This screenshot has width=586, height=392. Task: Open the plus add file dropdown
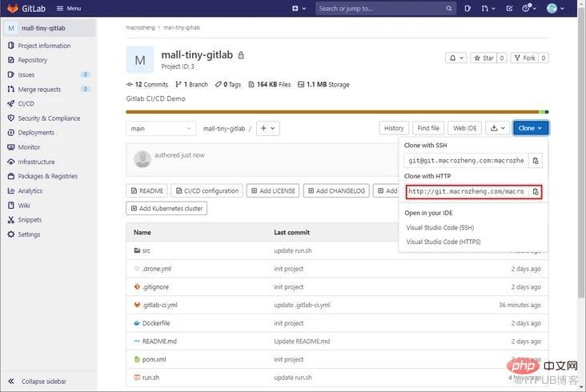[x=268, y=129]
